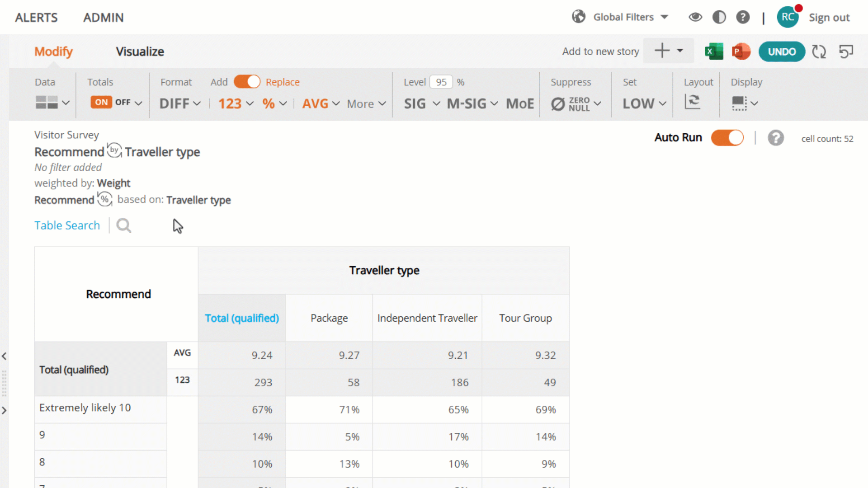Open help question mark in top bar
The height and width of the screenshot is (488, 868).
click(743, 17)
